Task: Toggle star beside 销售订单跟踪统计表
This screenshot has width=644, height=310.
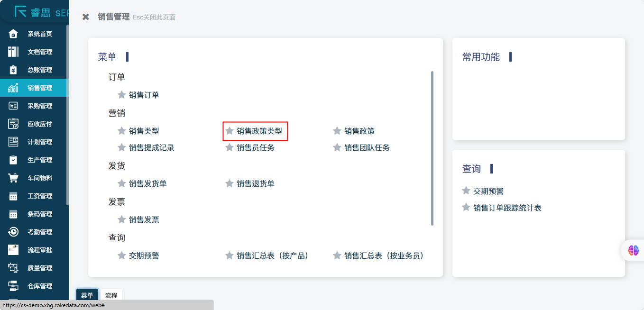Action: 466,208
